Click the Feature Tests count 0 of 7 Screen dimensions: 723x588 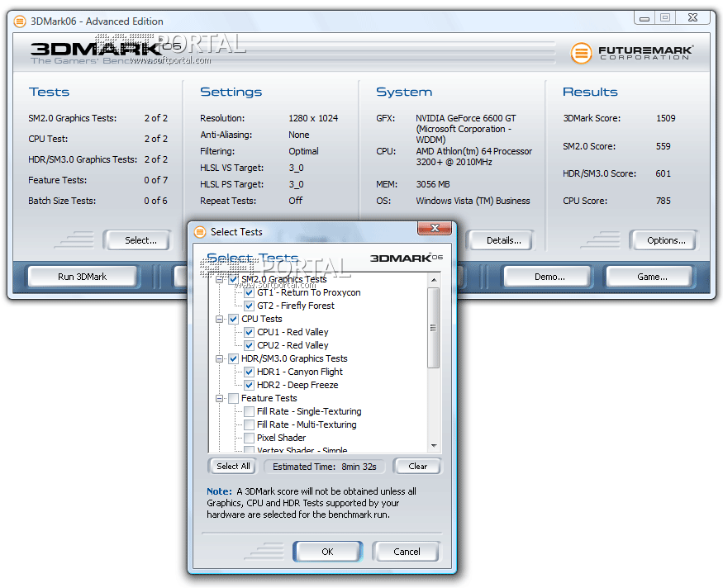point(156,180)
